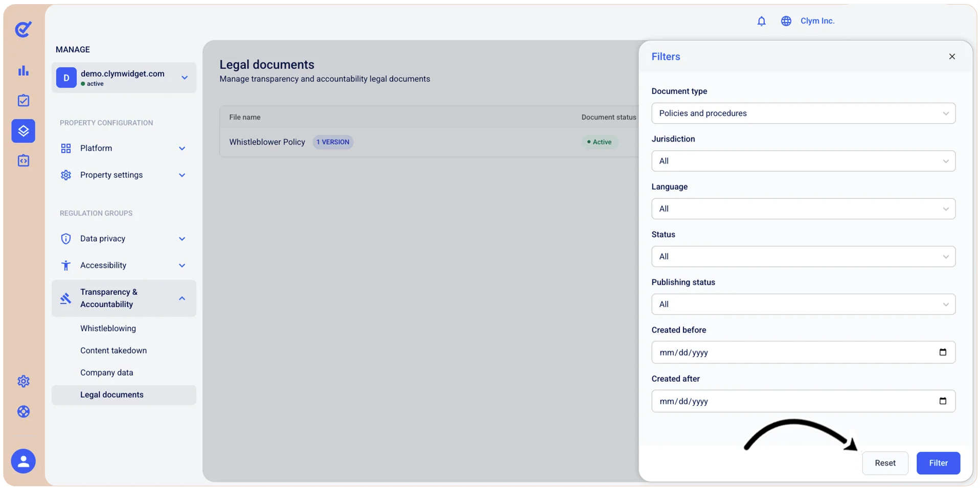Image resolution: width=980 pixels, height=488 pixels.
Task: Click the Clym Inc. account link
Action: (817, 21)
